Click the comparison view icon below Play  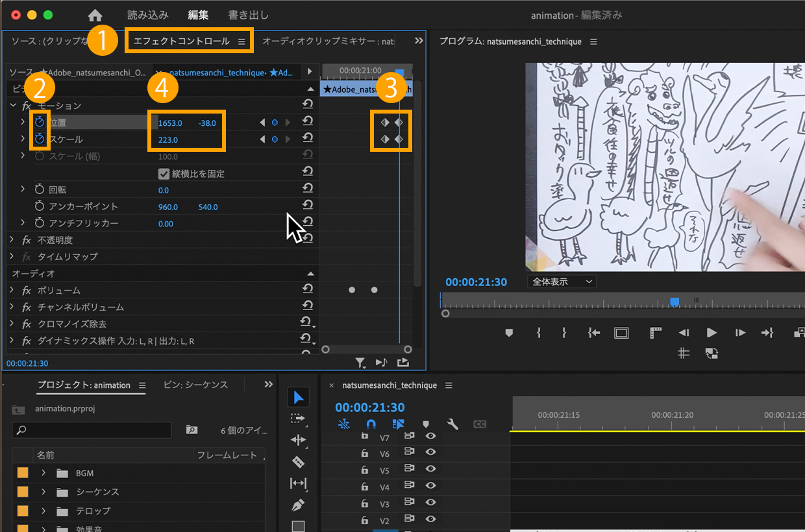click(x=712, y=354)
